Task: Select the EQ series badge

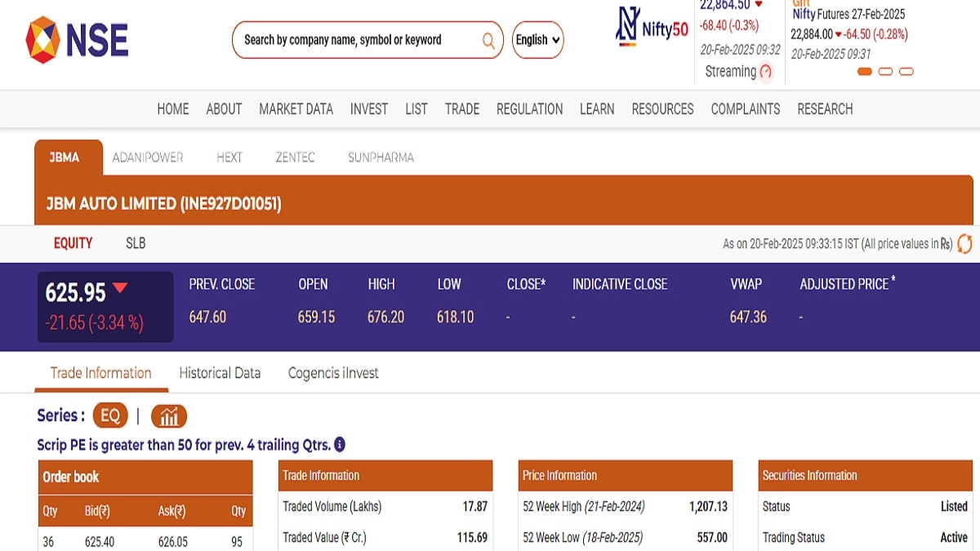Action: point(110,416)
